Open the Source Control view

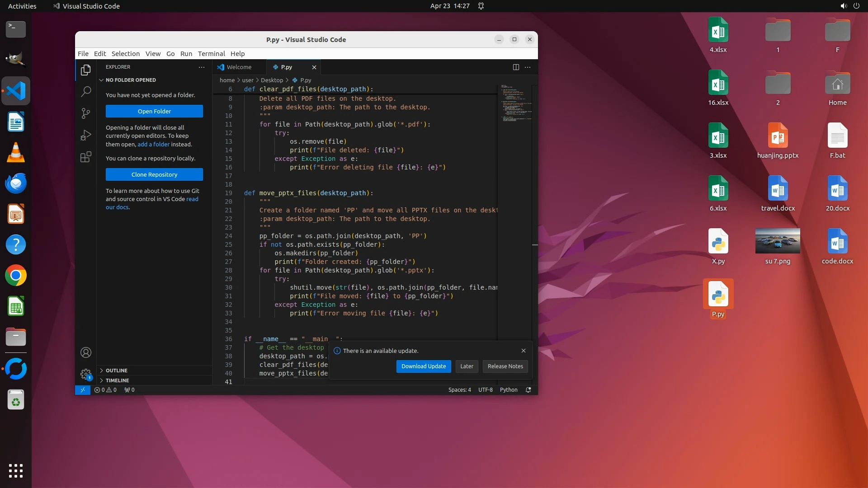pyautogui.click(x=85, y=113)
